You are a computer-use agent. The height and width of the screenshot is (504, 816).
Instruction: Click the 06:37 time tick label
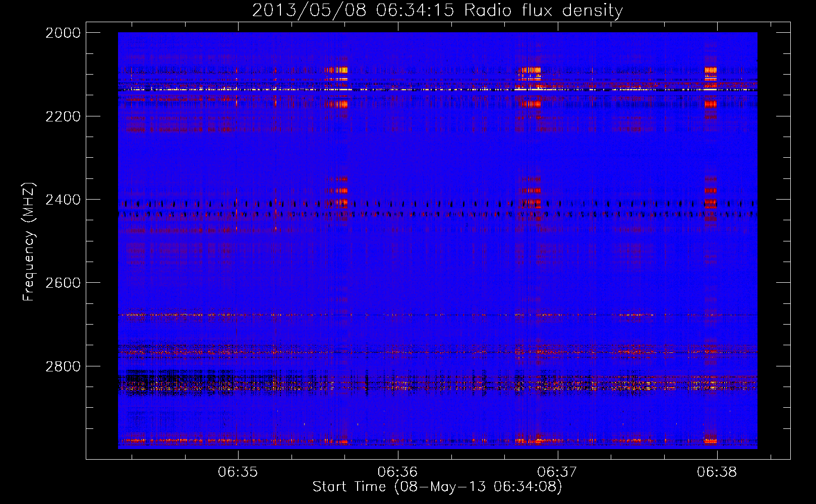pyautogui.click(x=557, y=472)
